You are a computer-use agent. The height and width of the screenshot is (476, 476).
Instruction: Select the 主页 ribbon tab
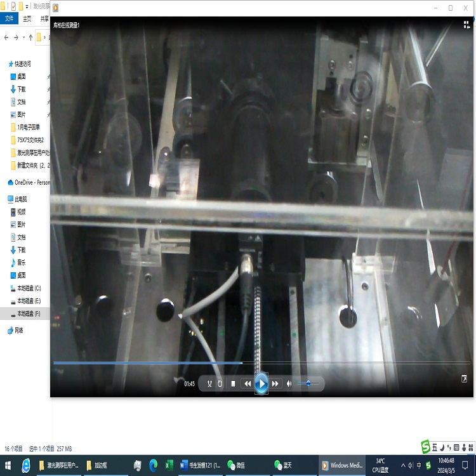pyautogui.click(x=27, y=19)
